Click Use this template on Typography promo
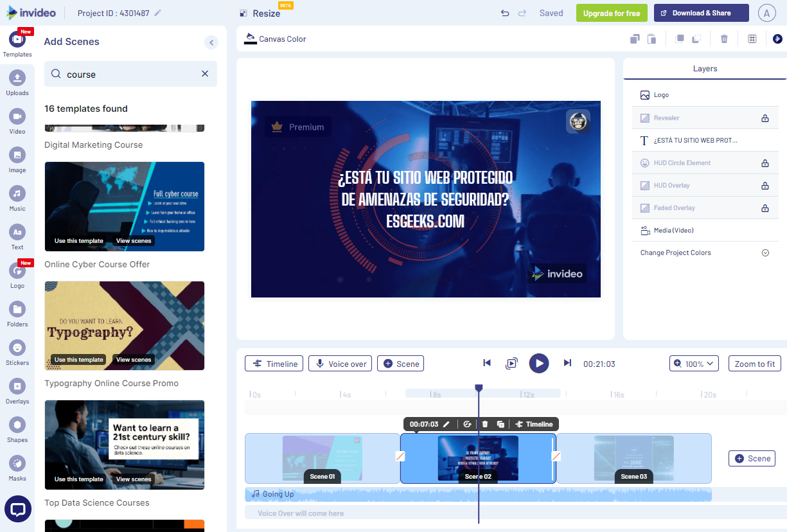The image size is (787, 532). pyautogui.click(x=78, y=359)
